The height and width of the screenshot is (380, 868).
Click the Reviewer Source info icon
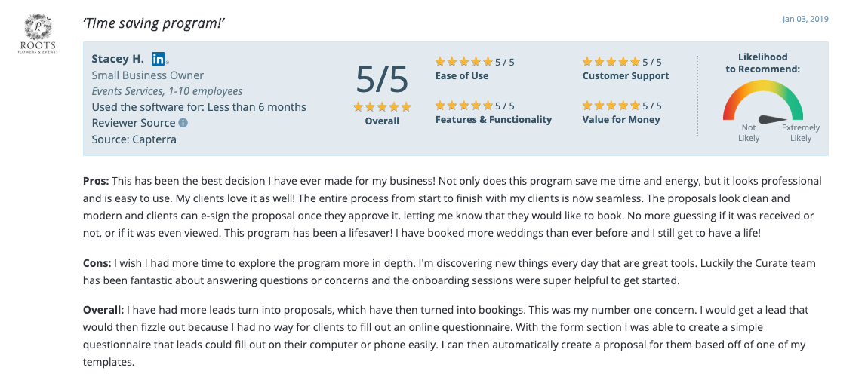tap(183, 123)
